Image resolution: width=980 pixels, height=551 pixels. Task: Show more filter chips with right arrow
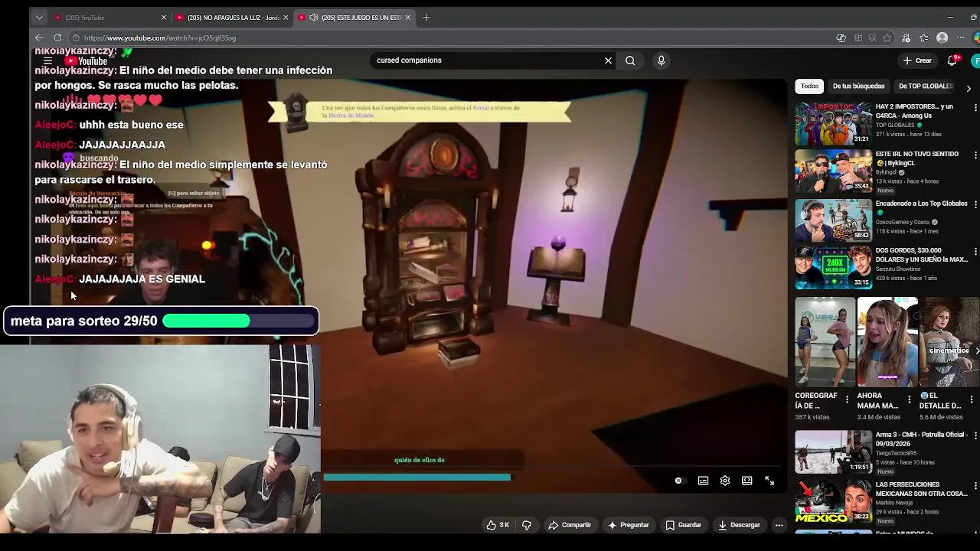tap(969, 89)
